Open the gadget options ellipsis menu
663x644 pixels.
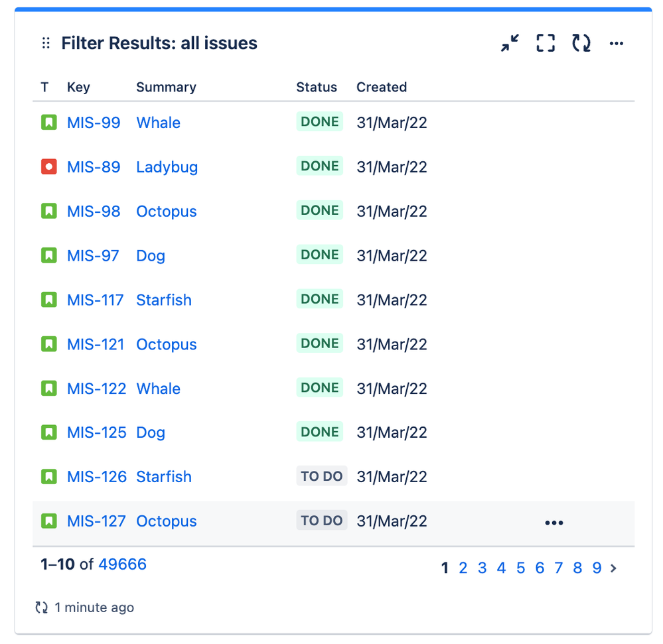tap(616, 42)
